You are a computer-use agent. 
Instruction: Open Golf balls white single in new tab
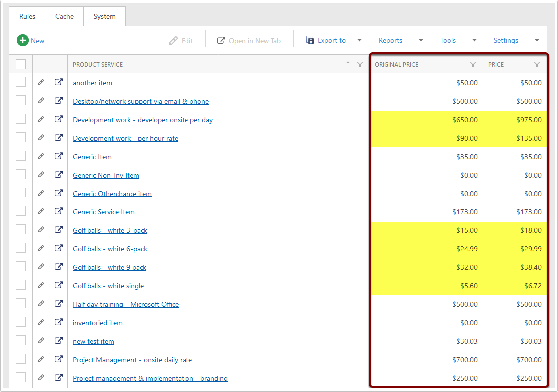[59, 285]
